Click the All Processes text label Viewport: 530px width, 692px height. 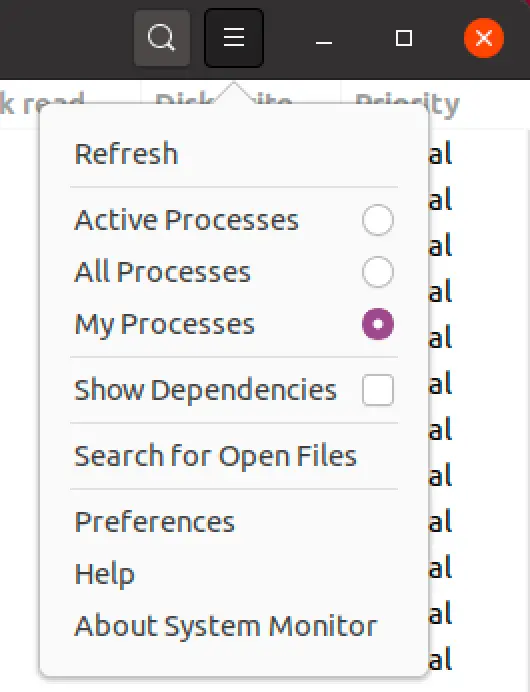point(162,272)
